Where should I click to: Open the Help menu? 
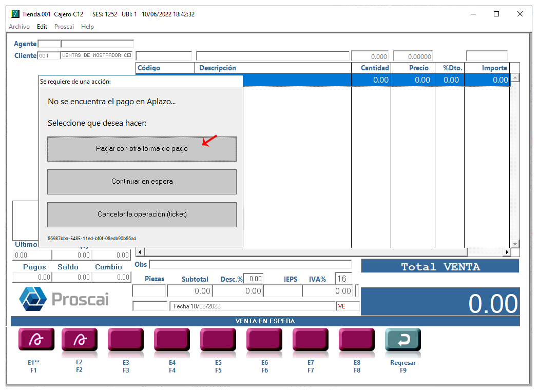87,27
